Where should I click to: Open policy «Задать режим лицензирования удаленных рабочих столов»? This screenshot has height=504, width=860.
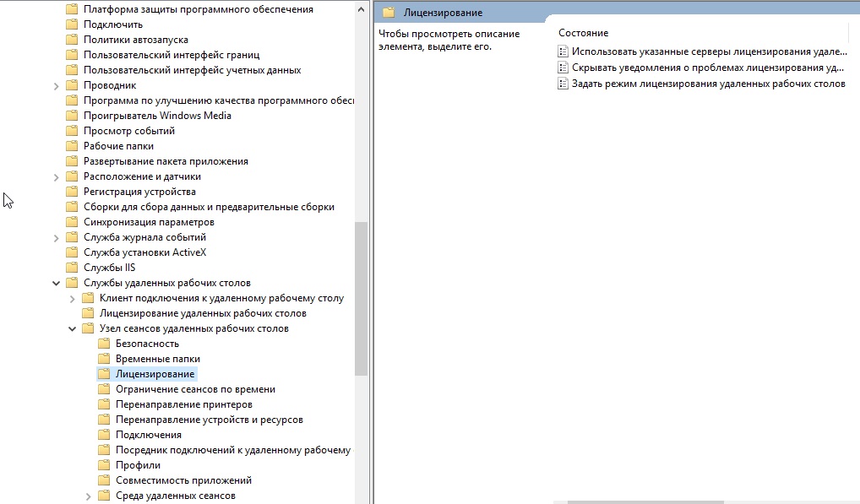click(x=708, y=84)
